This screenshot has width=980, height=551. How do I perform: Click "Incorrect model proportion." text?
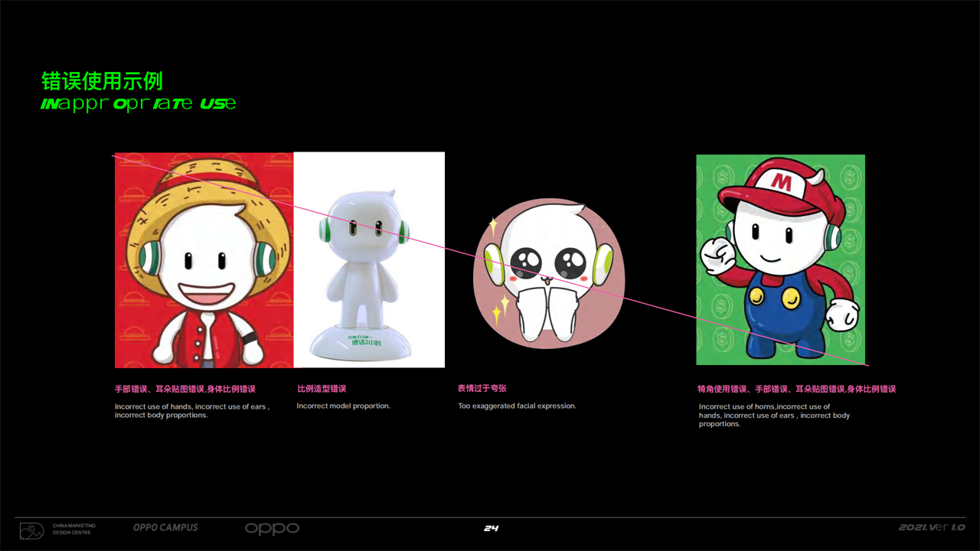pyautogui.click(x=343, y=406)
